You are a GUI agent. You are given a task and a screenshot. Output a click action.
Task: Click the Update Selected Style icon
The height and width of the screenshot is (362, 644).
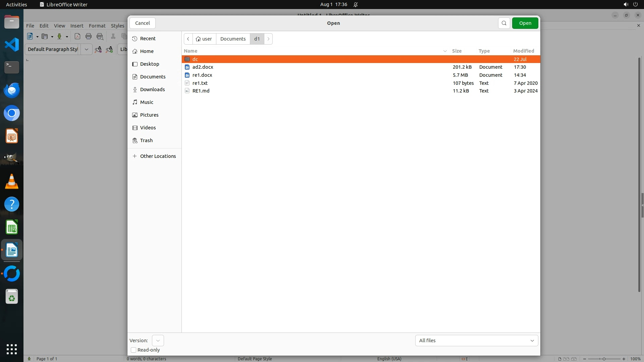pos(98,49)
